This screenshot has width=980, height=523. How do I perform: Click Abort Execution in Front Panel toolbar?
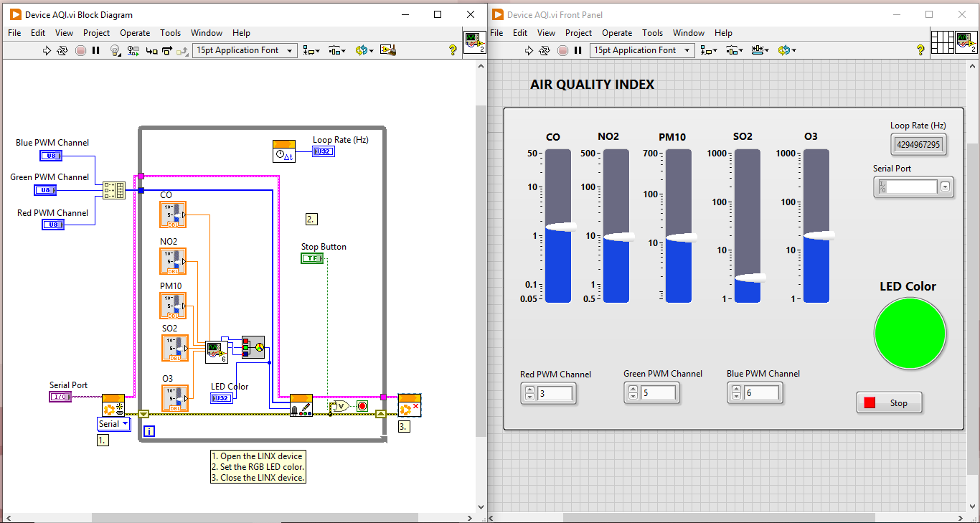(562, 50)
